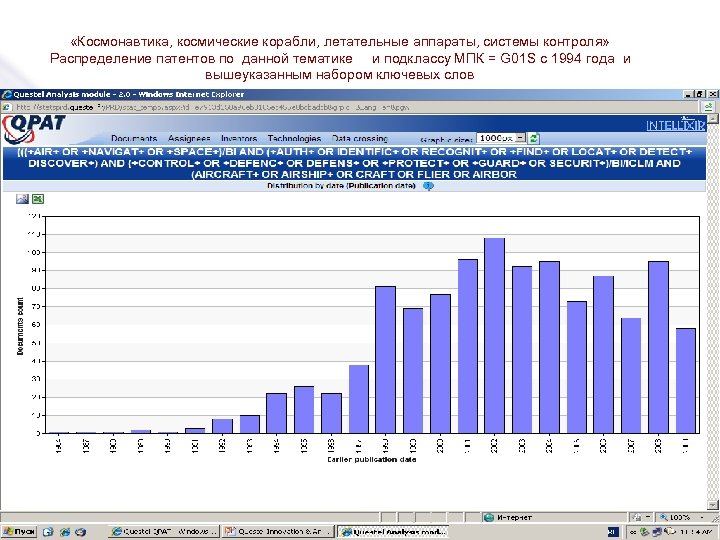Activate the Questel Analysis module taskbar button
720x540 pixels.
392,532
